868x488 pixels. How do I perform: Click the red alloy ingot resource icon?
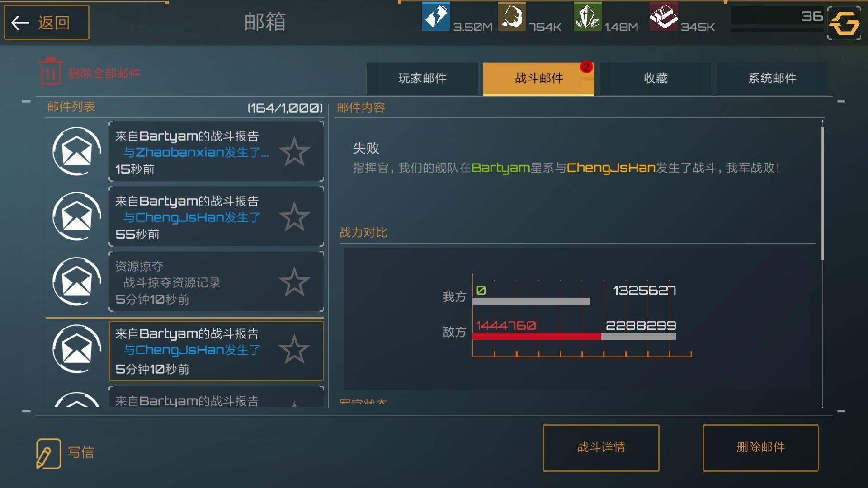click(664, 16)
